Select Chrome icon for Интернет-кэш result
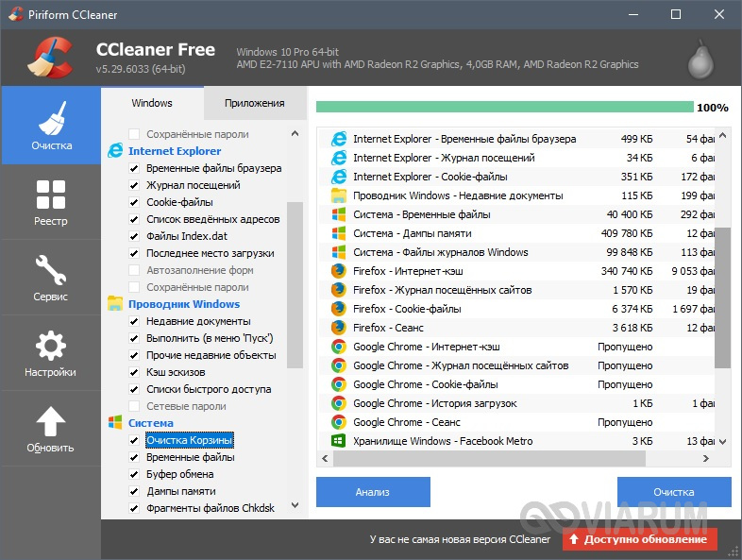The width and height of the screenshot is (742, 560). click(x=338, y=347)
